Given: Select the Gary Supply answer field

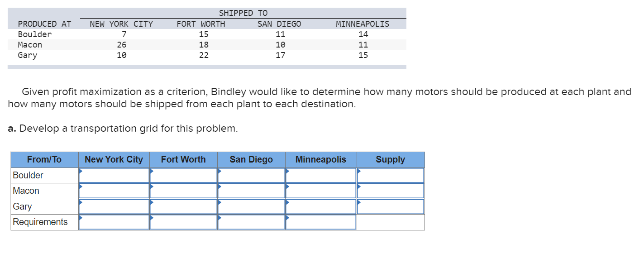Looking at the screenshot, I should pos(390,206).
